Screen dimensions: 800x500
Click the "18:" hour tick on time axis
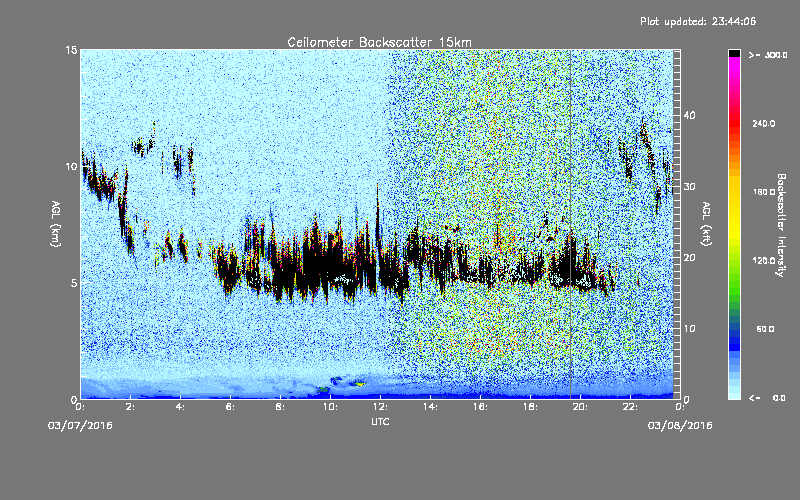[530, 407]
